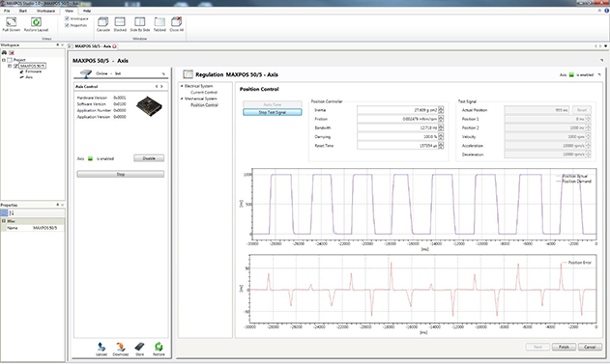Adjust the Reset Time value stepper
610x364 pixels.
441,146
